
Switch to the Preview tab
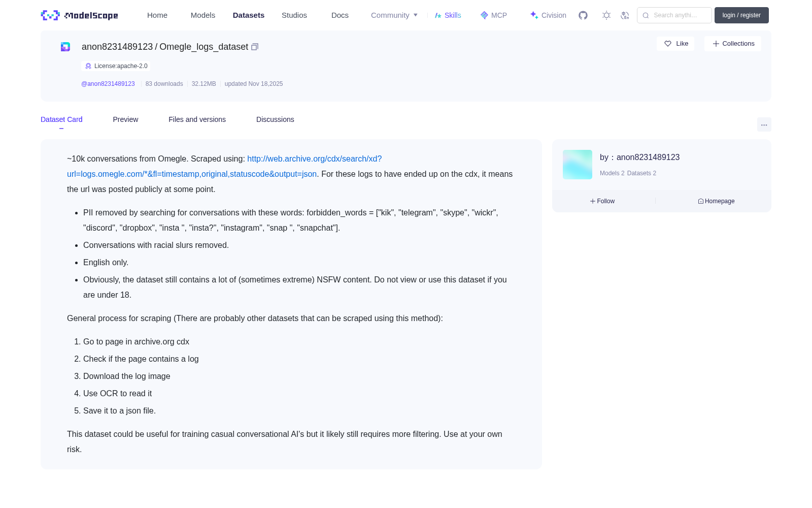point(125,119)
